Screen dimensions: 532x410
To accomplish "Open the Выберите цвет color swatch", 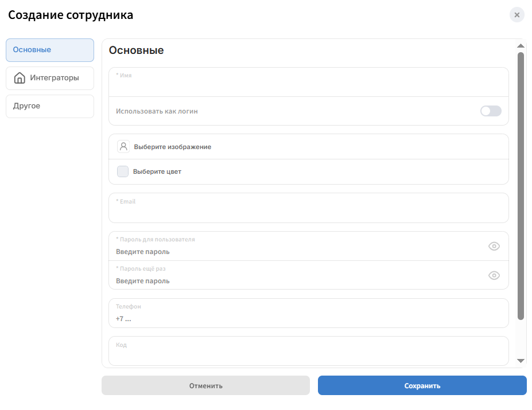I will point(123,171).
